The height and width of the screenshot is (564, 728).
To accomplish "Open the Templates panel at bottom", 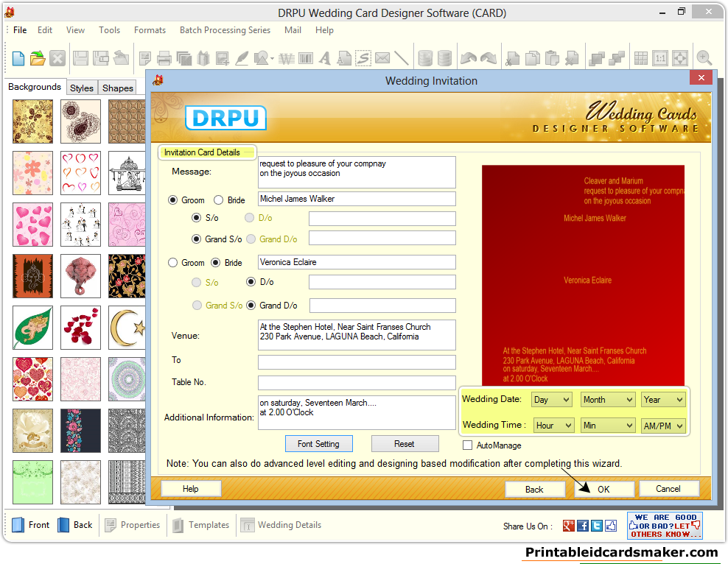I will click(200, 525).
